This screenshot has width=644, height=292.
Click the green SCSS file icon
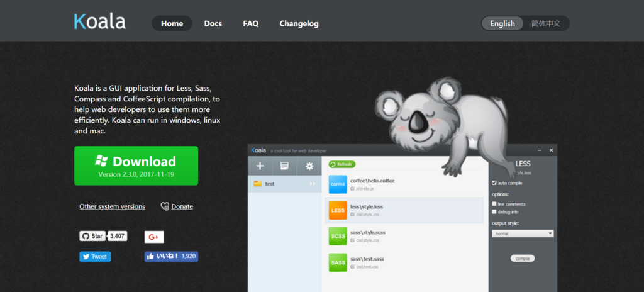[338, 236]
